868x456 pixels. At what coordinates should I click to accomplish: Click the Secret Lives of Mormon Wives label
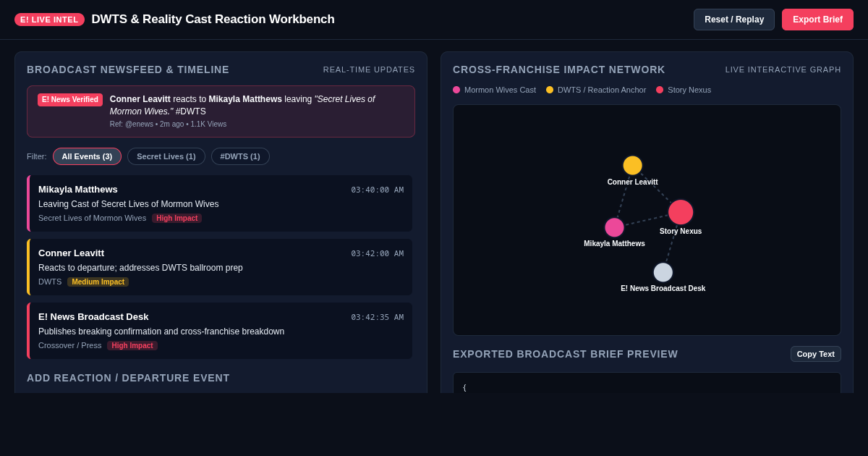click(92, 218)
